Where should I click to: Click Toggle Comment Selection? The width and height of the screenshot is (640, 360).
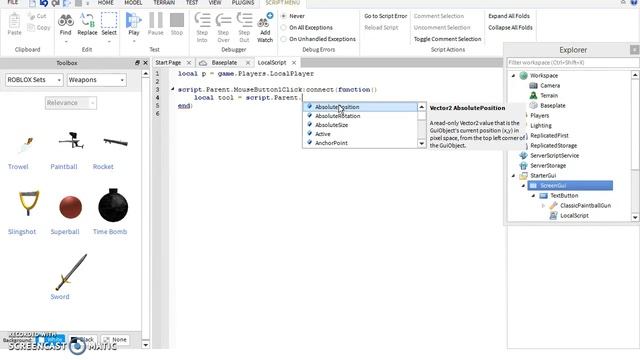pyautogui.click(x=447, y=39)
